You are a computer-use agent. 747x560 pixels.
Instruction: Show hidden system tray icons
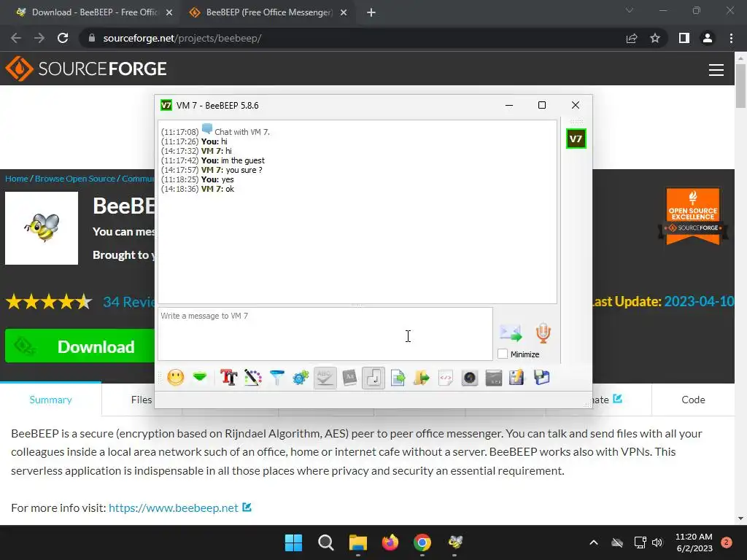pos(594,542)
